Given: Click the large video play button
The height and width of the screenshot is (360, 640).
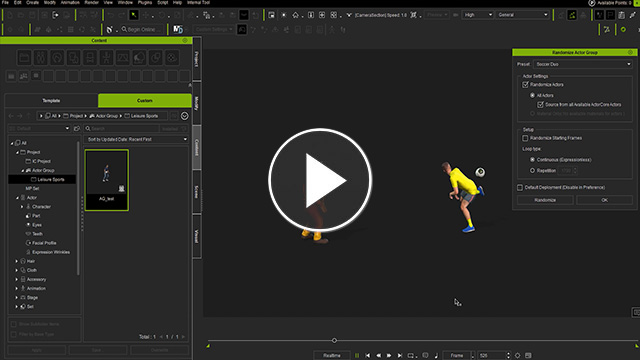Looking at the screenshot, I should point(320,180).
